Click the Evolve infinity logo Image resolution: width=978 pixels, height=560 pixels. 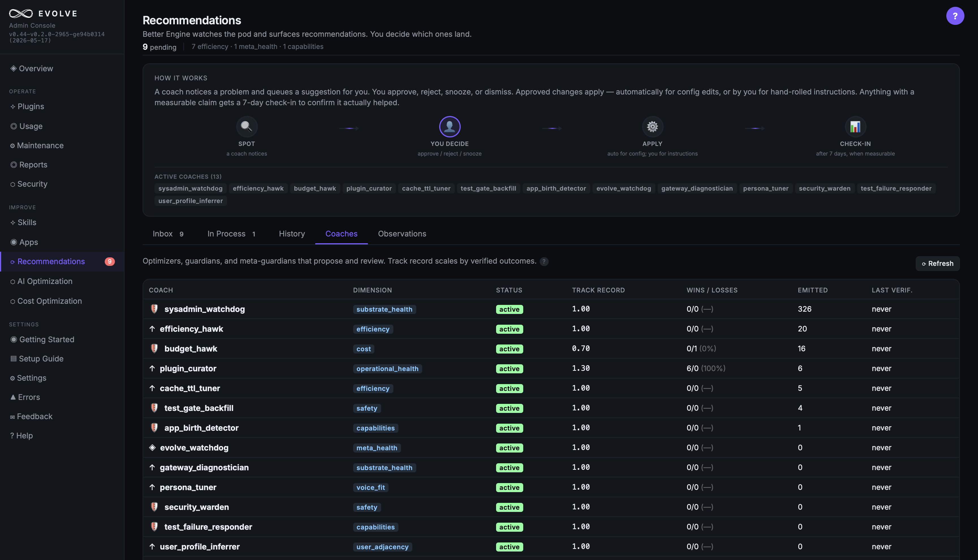pyautogui.click(x=21, y=14)
